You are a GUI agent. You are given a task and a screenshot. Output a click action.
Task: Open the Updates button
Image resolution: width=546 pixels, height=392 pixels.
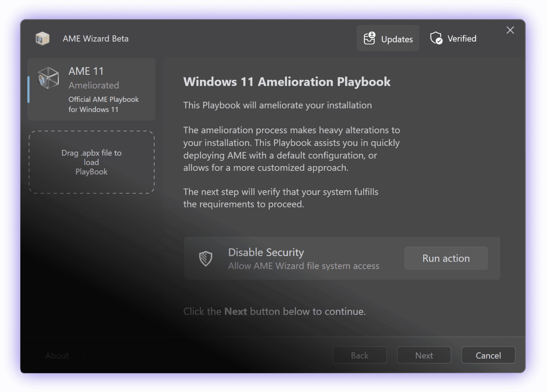[388, 38]
